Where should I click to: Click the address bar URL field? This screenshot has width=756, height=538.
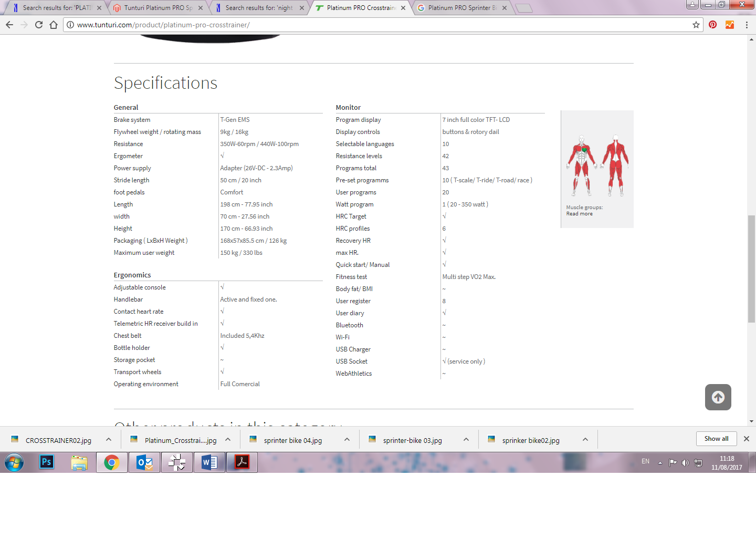[367, 25]
